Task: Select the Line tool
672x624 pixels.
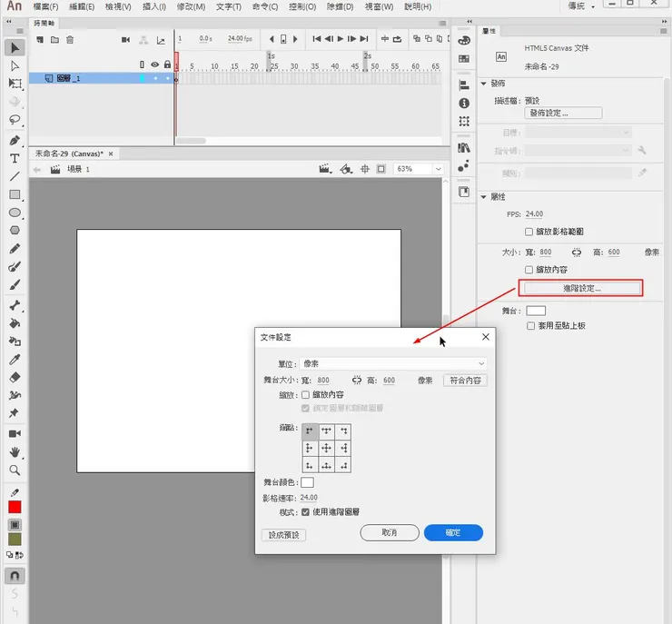Action: (x=15, y=176)
